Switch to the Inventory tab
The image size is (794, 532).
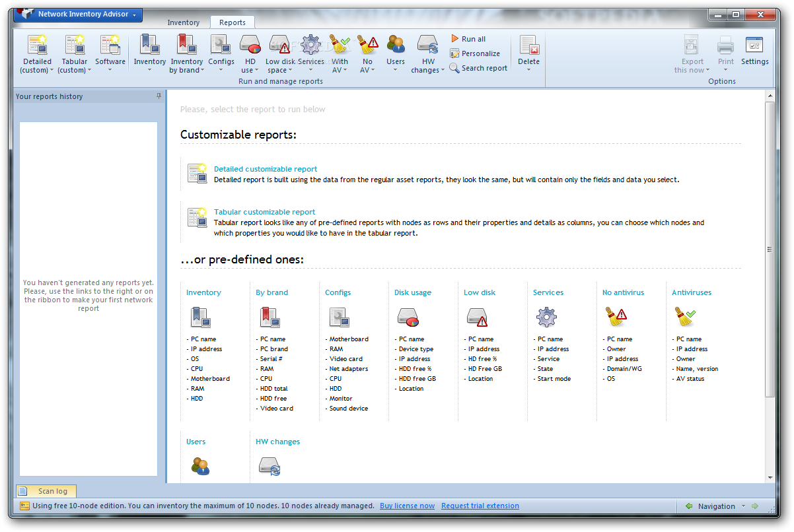coord(183,22)
